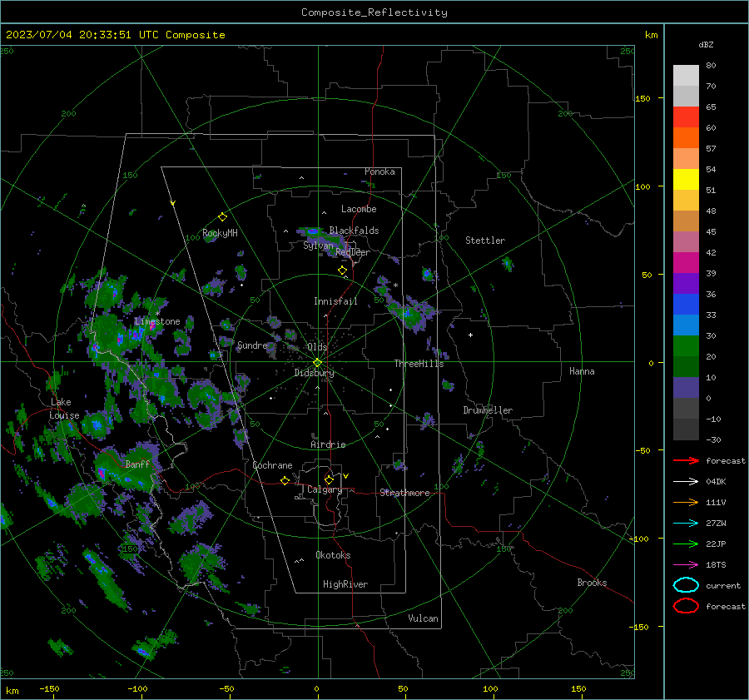Select the cyan current ellipse icon

[686, 585]
